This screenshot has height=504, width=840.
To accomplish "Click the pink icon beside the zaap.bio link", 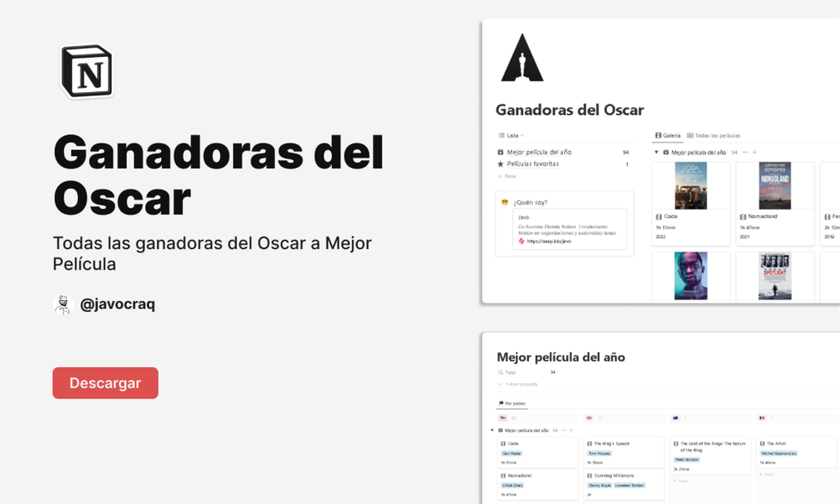I will coord(522,242).
